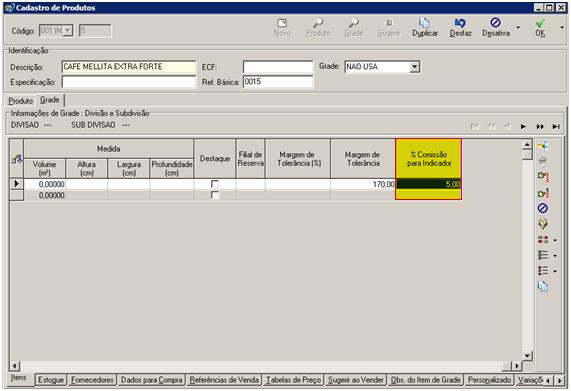
Task: Click the Novo toolbar button
Action: pos(282,28)
